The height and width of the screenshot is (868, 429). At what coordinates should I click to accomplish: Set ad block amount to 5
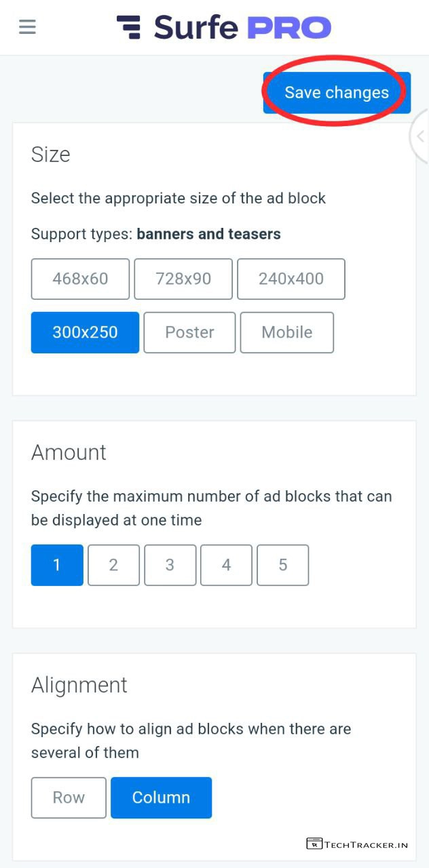(x=282, y=565)
